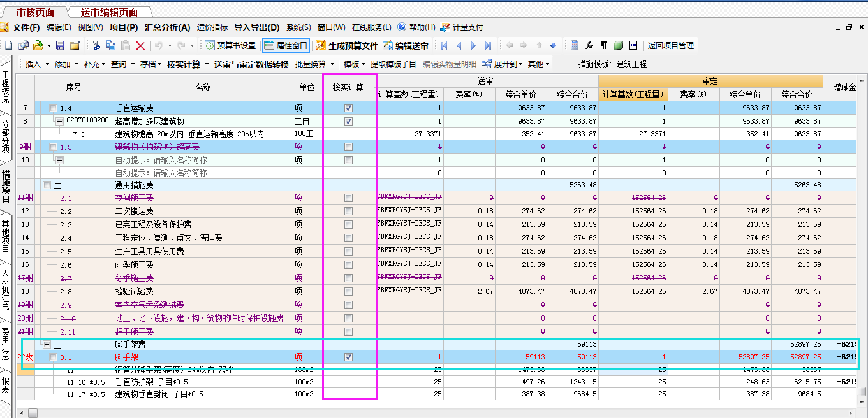868x418 pixels.
Task: Click 返回项目管理 button
Action: [x=670, y=45]
